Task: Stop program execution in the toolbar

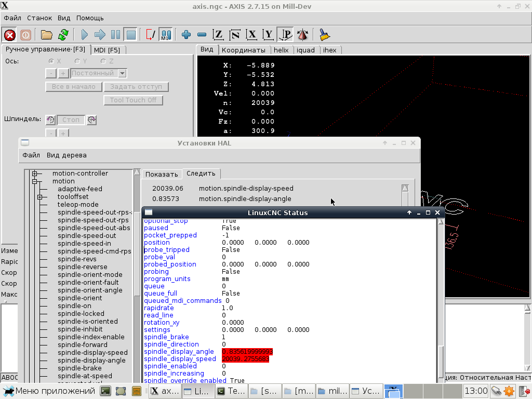Action: click(131, 35)
